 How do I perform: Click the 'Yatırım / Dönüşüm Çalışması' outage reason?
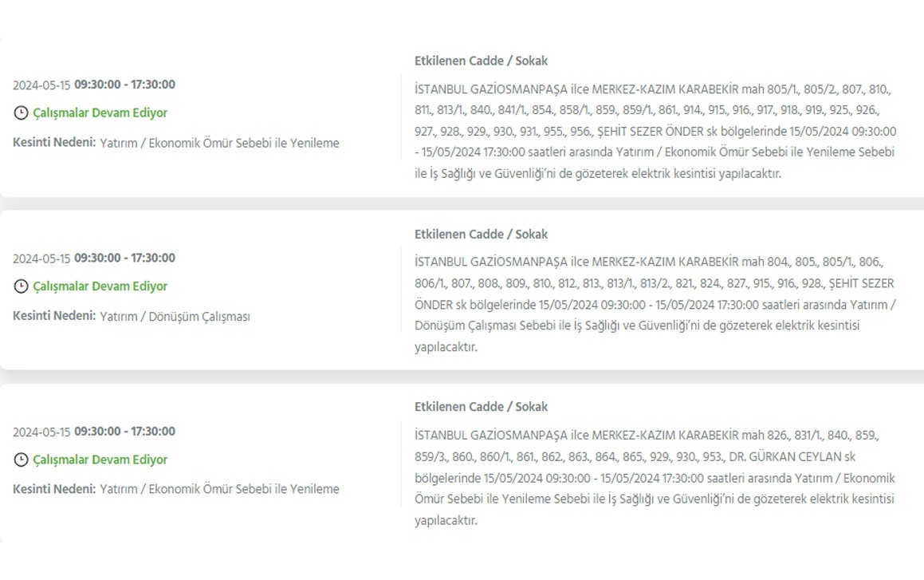pos(175,317)
